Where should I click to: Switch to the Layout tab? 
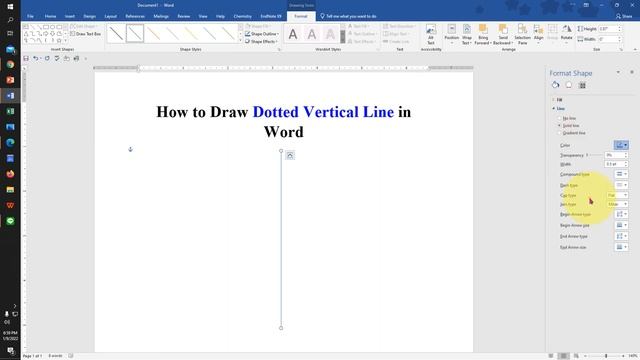(x=111, y=16)
